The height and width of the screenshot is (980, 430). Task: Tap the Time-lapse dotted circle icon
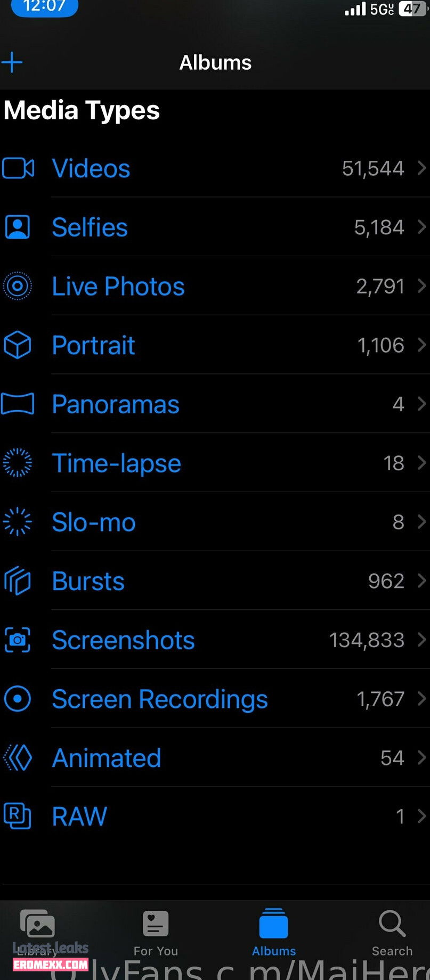pos(18,462)
